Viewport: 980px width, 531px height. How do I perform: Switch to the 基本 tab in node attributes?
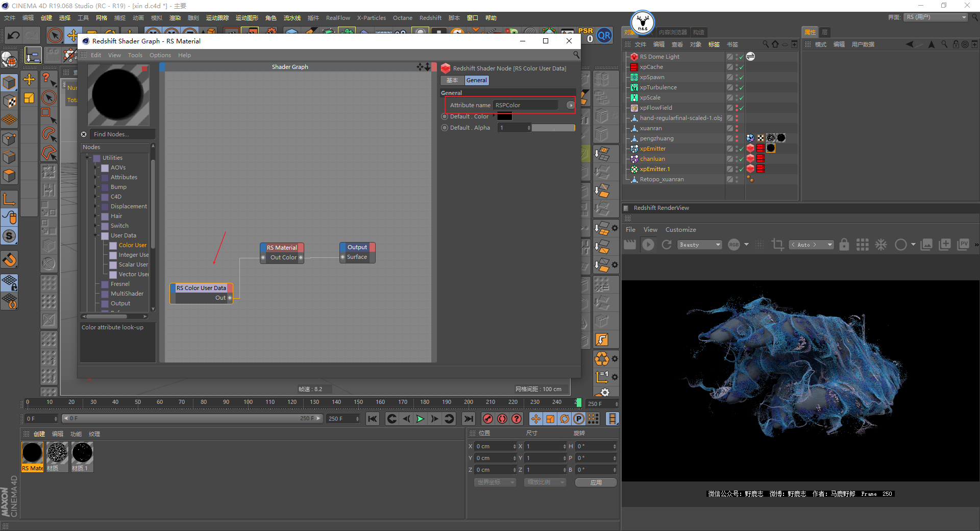click(452, 80)
